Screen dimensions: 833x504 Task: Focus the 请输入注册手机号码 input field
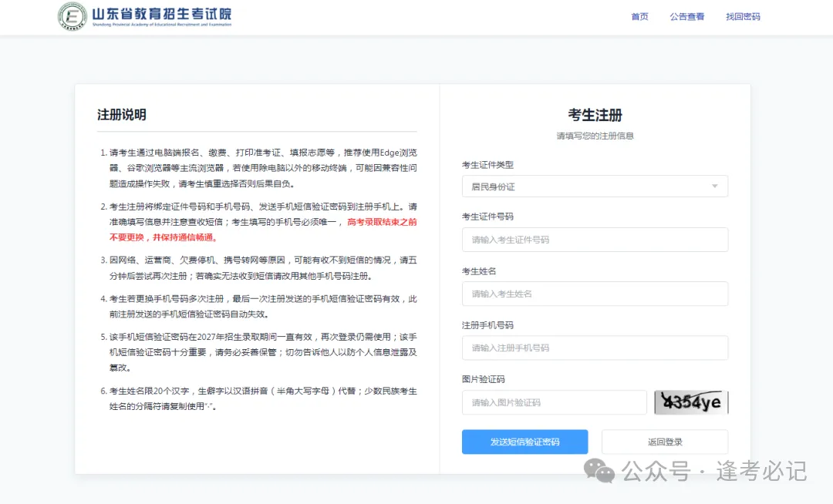pyautogui.click(x=595, y=348)
